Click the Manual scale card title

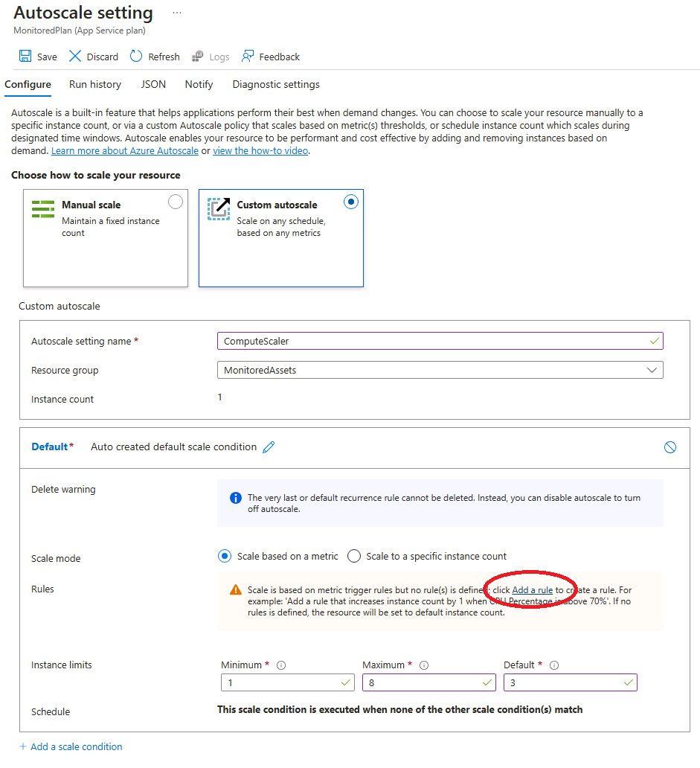click(x=91, y=205)
